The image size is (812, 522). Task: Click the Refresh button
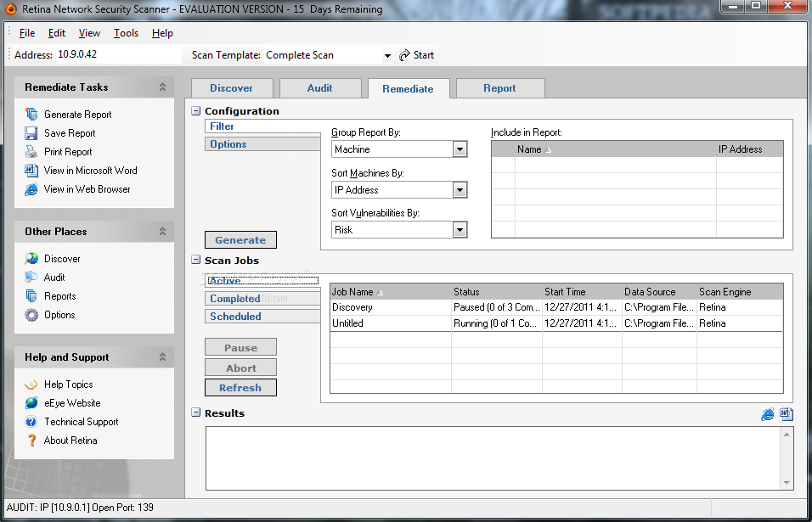point(241,388)
